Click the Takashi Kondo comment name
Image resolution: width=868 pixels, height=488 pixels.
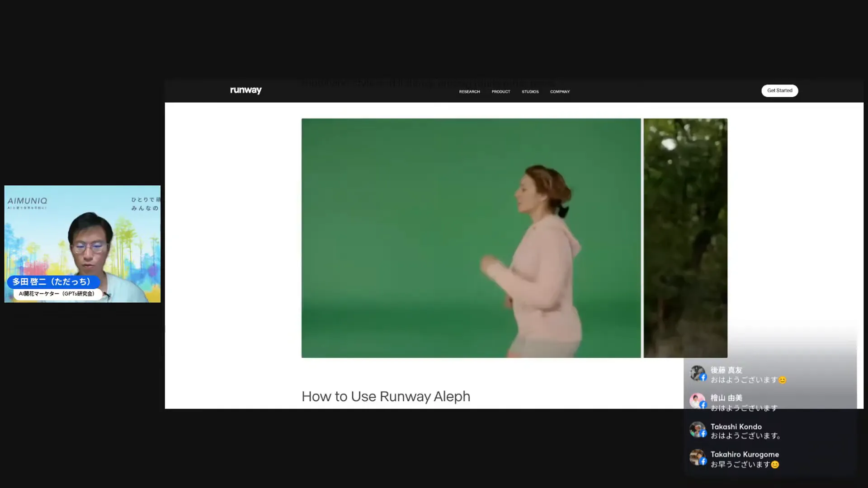736,427
